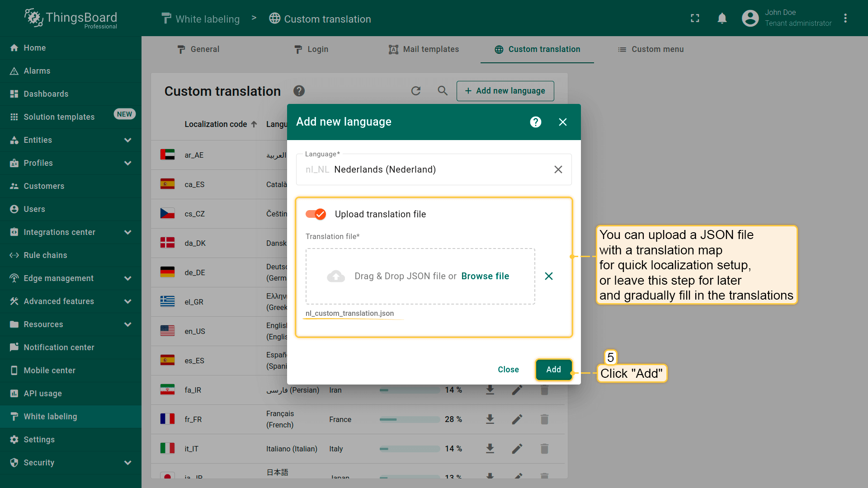Expand the Security sidebar section
The width and height of the screenshot is (868, 488).
click(x=128, y=463)
